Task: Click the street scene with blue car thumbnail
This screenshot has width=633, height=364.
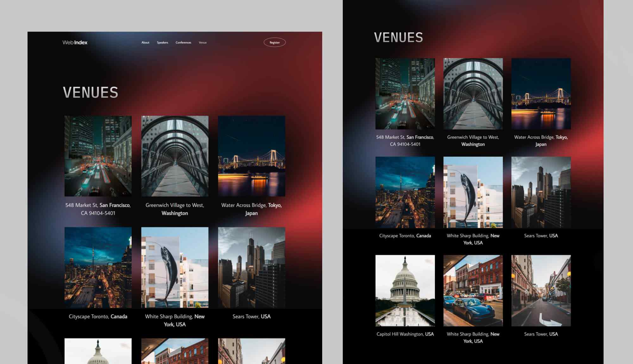Action: pyautogui.click(x=175, y=351)
